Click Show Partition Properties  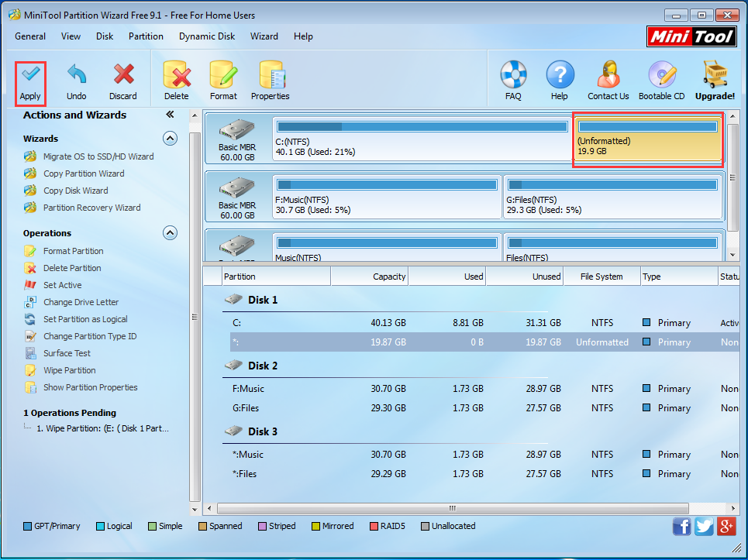click(81, 387)
